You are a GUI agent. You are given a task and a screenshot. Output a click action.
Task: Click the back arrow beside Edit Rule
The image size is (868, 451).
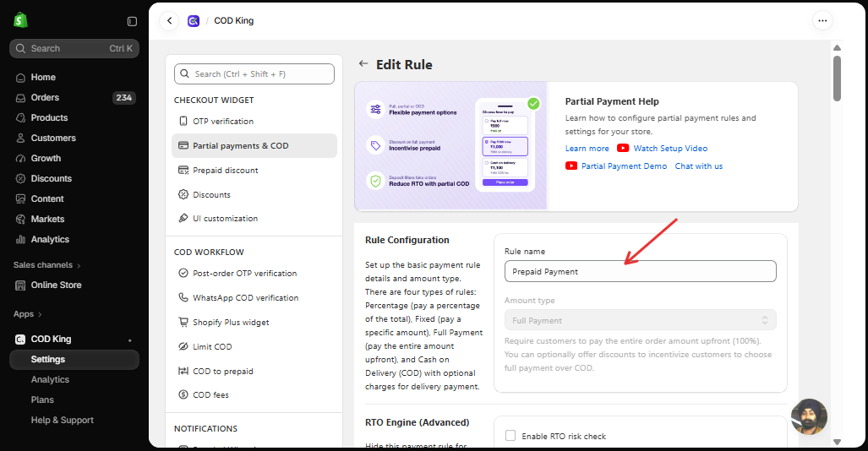pos(363,63)
